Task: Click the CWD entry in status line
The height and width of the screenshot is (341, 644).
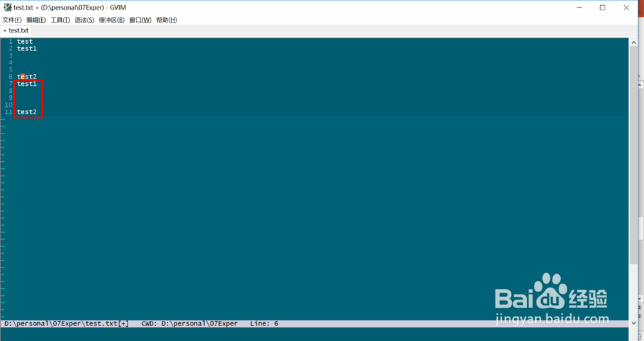Action: [189, 324]
